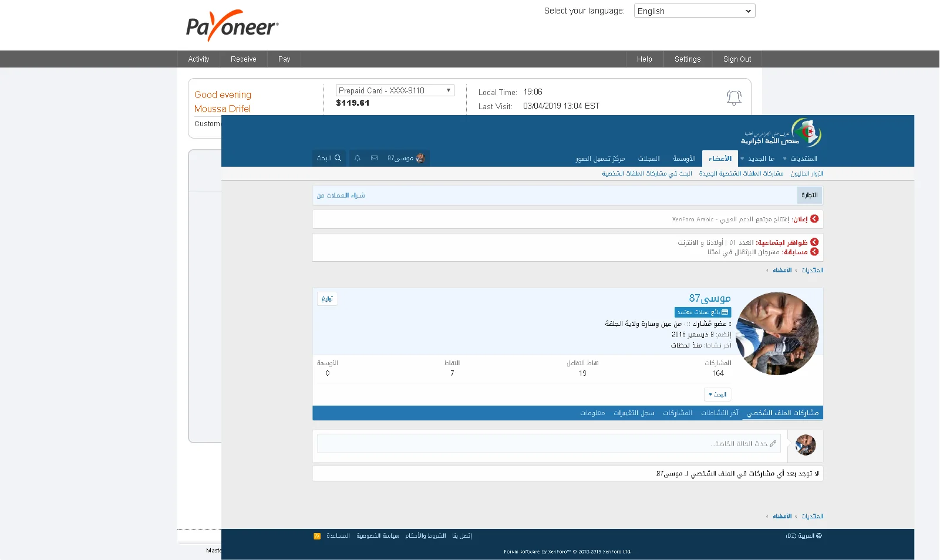This screenshot has height=560, width=940.
Task: Click the Algerian forum logo
Action: coord(781,133)
